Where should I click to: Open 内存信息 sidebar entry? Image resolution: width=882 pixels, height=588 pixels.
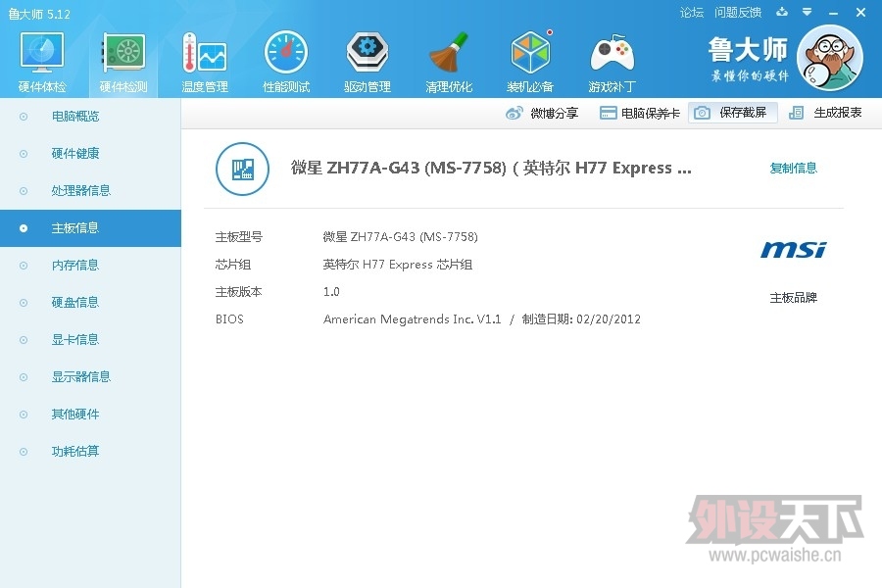(75, 266)
